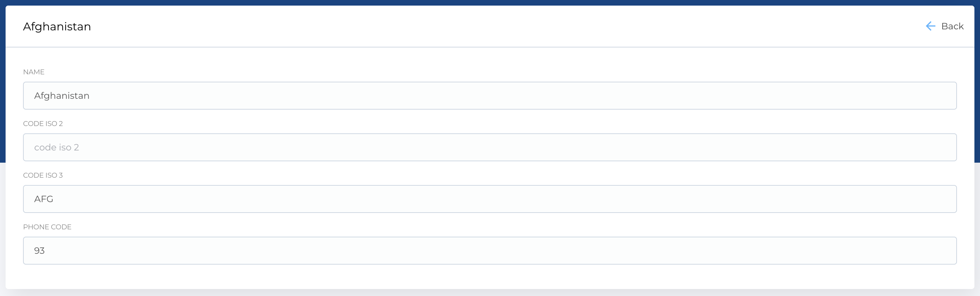Viewport: 980px width, 296px height.
Task: Click the CODE ISO 2 label
Action: point(43,124)
